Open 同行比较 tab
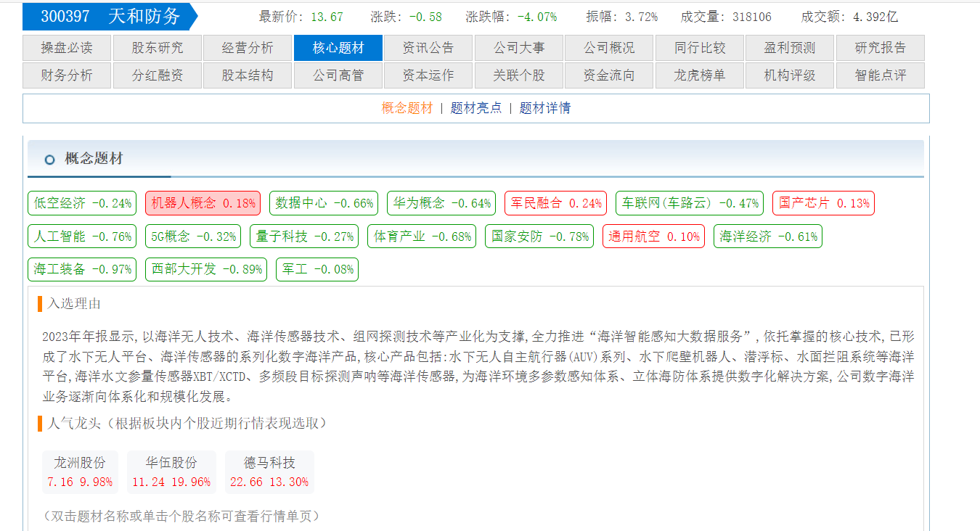 click(x=700, y=48)
